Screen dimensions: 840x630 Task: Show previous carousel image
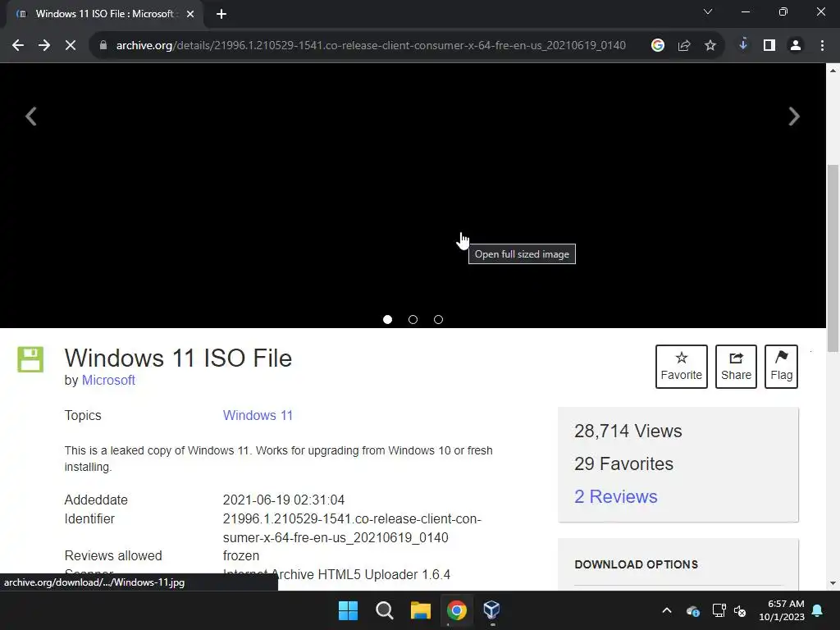(x=31, y=116)
